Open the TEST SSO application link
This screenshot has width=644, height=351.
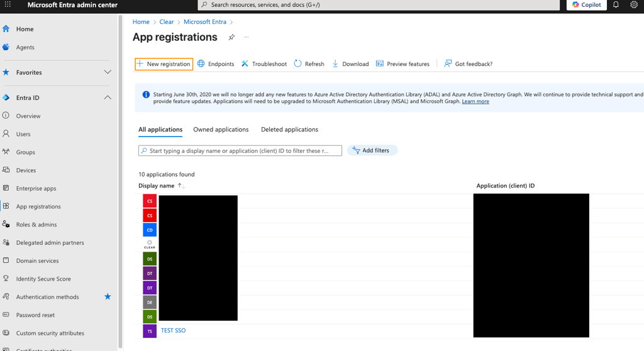tap(174, 330)
